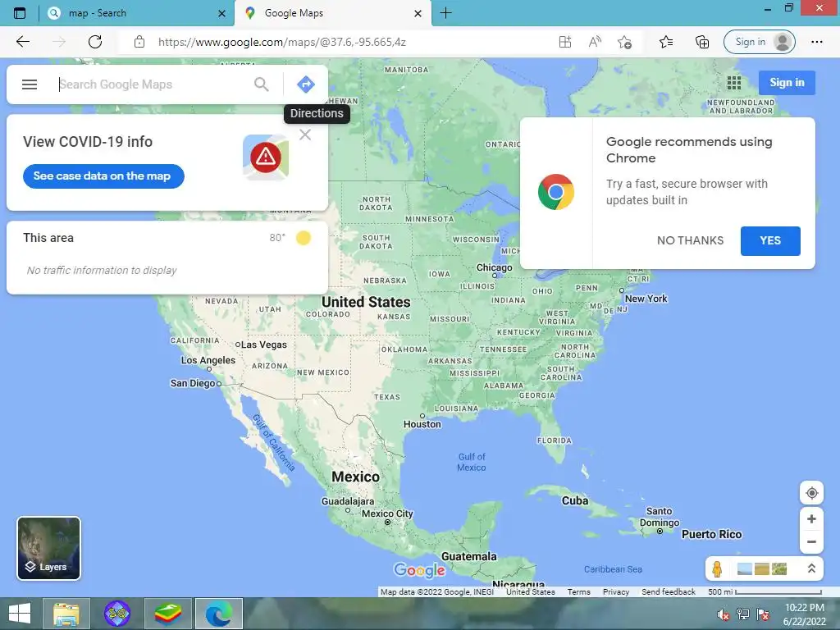Show your location with the target icon

(x=811, y=493)
